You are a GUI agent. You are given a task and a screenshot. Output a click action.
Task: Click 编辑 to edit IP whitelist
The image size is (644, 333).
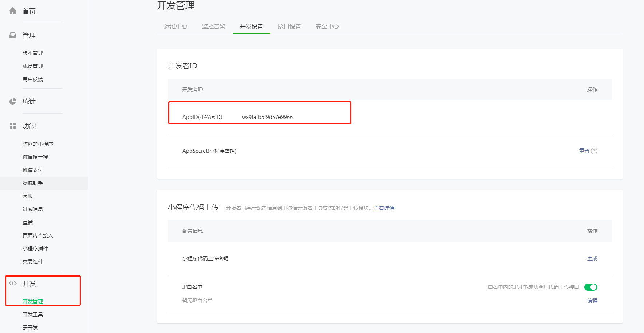592,301
